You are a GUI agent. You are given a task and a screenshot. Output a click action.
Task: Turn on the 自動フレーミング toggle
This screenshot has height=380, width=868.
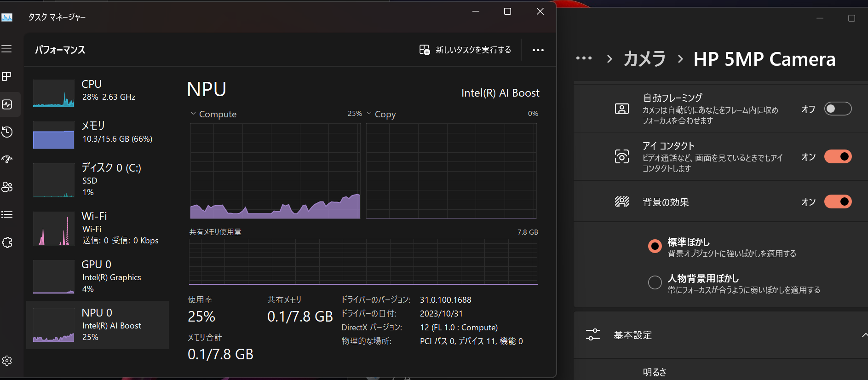click(x=838, y=109)
